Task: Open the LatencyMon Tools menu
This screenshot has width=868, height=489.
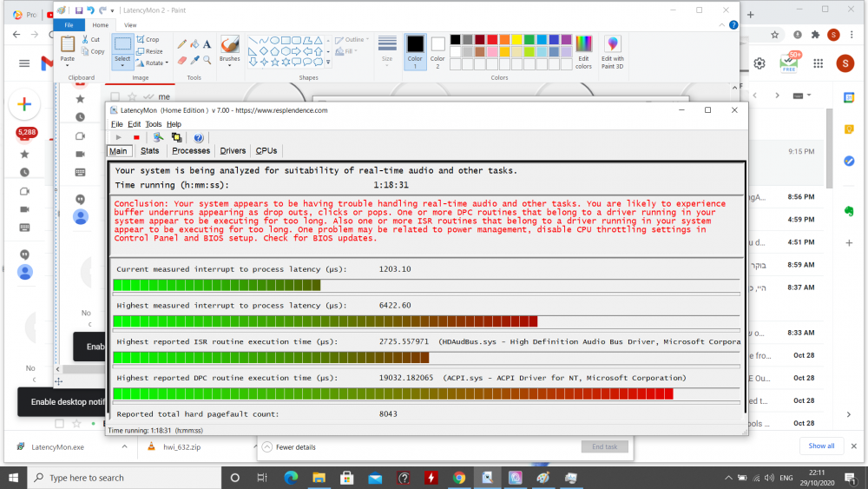Action: pos(154,124)
